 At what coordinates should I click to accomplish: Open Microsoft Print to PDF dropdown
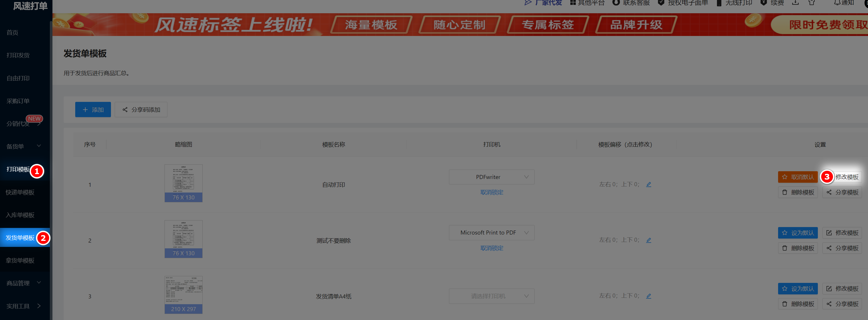(491, 233)
